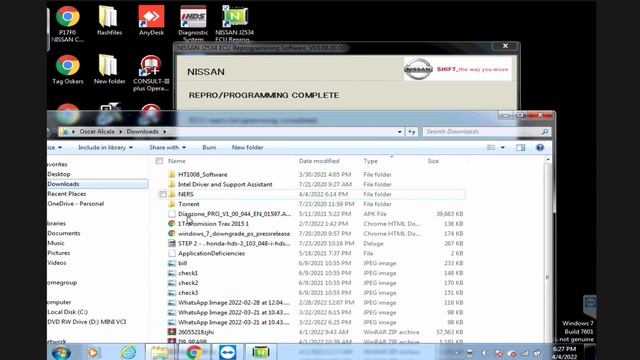Expand the Oscar Alcala breadcrumb arrow
Viewport: 640px width, 360px height.
tap(120, 131)
